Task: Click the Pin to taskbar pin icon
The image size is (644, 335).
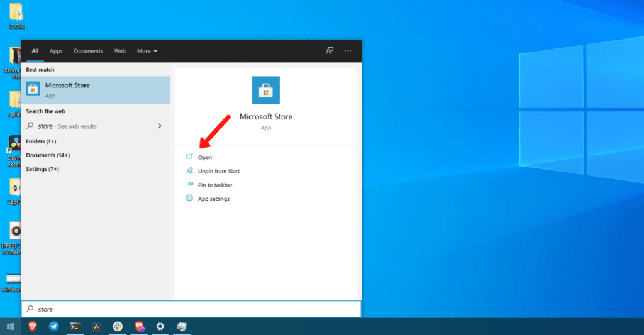Action: (189, 184)
